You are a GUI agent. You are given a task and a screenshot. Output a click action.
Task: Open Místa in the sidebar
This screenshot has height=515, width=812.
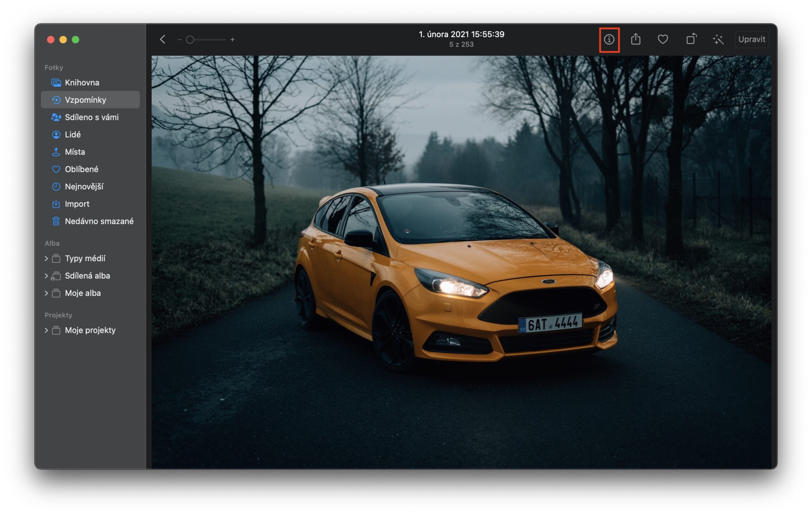(x=75, y=152)
